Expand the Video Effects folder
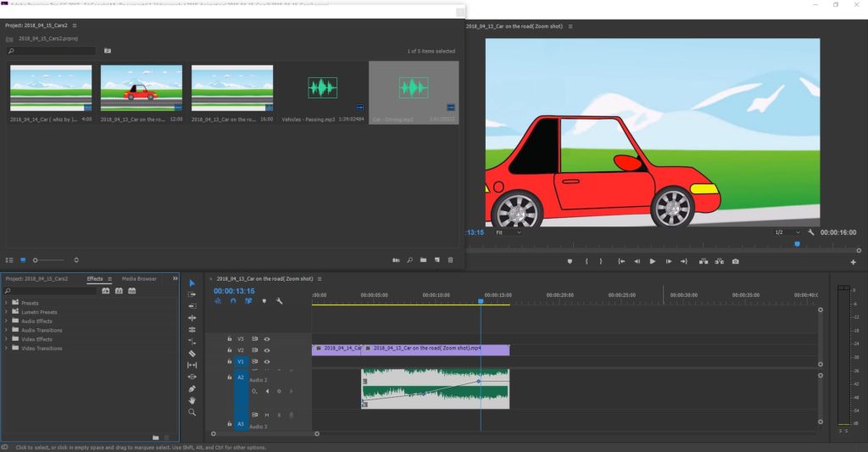 7,339
